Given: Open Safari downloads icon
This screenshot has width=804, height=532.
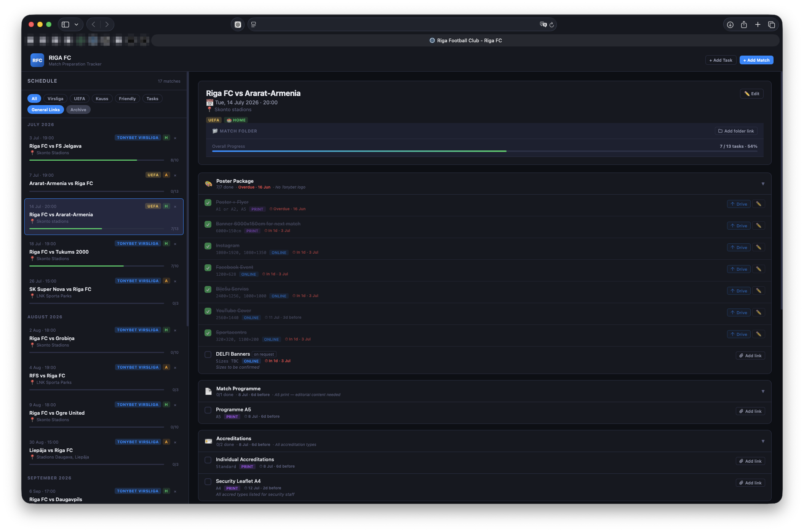Looking at the screenshot, I should point(730,25).
